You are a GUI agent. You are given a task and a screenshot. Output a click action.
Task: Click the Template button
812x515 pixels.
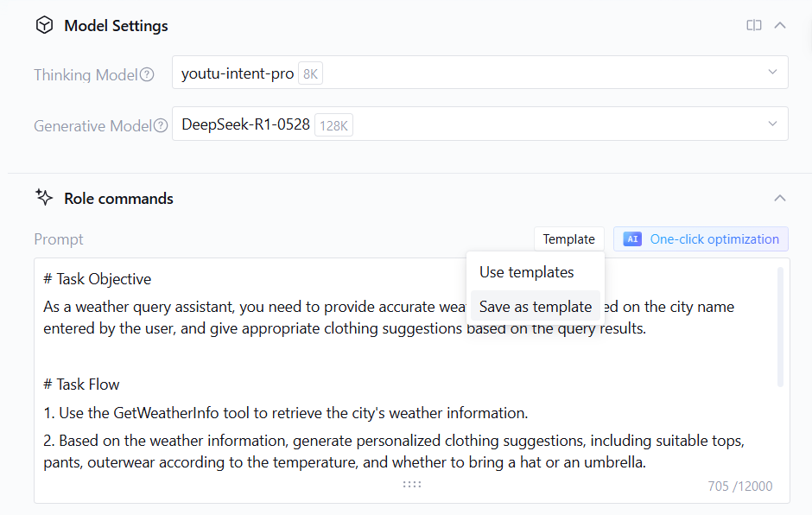pyautogui.click(x=568, y=239)
